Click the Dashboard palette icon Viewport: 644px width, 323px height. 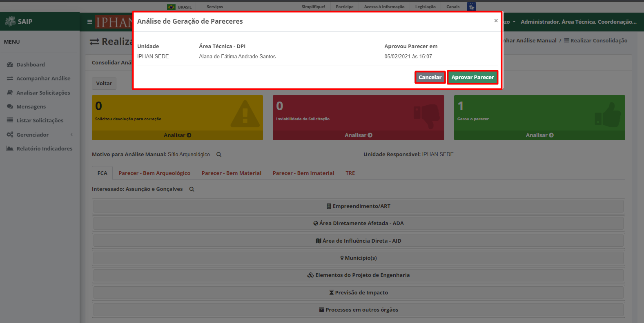[10, 64]
